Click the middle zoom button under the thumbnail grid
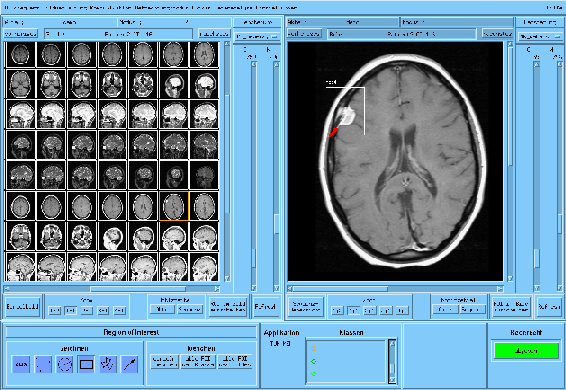The image size is (566, 390). pyautogui.click(x=87, y=311)
